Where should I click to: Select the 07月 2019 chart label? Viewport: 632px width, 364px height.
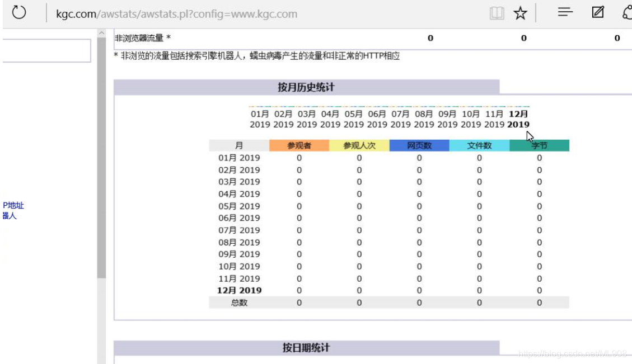tap(401, 119)
